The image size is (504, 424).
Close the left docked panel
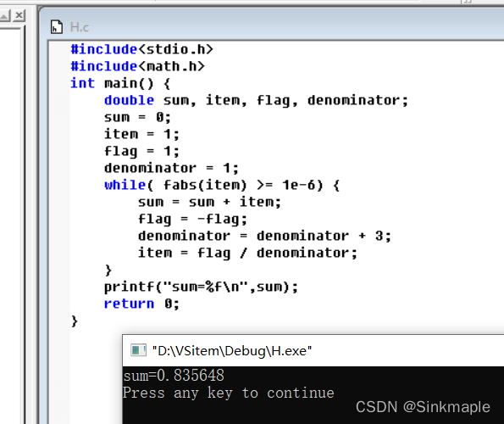point(19,15)
